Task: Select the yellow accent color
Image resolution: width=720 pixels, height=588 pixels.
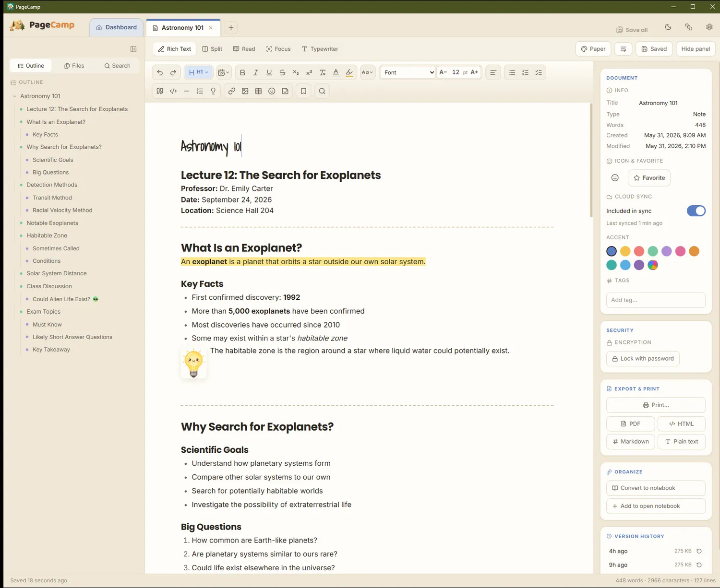Action: coord(625,251)
